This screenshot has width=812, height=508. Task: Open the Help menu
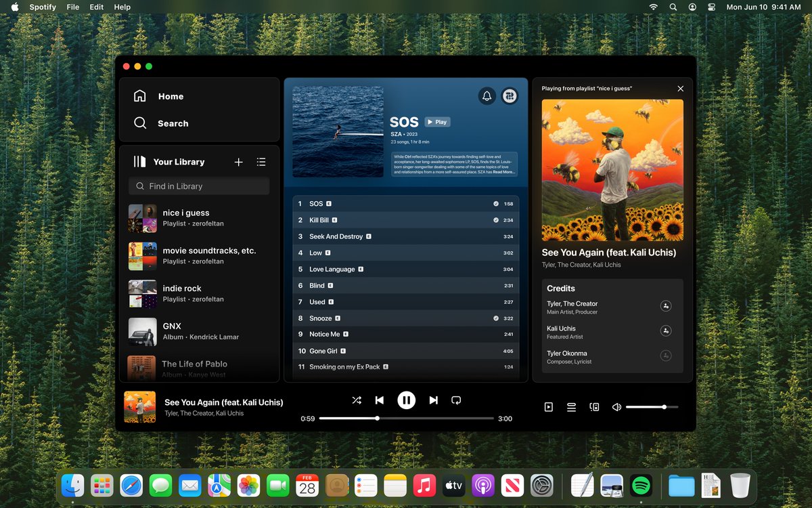[122, 7]
